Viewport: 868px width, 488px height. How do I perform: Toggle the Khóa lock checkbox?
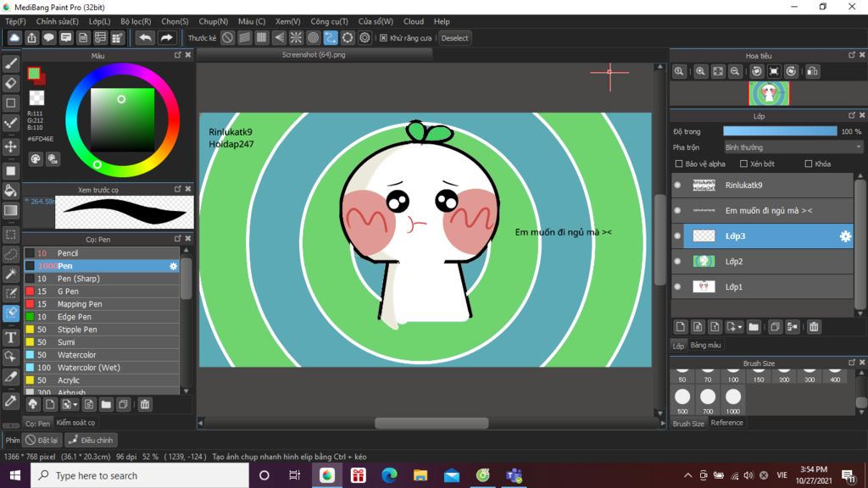(809, 164)
